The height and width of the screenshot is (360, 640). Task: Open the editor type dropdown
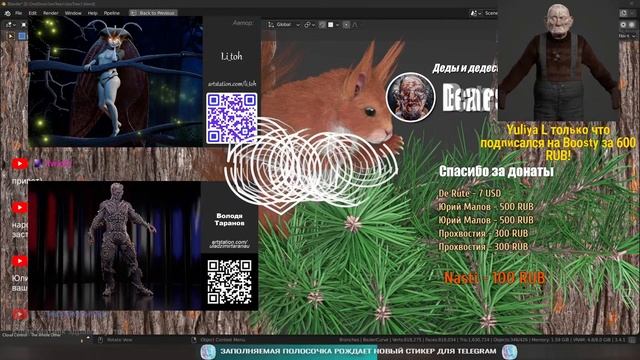[10, 25]
